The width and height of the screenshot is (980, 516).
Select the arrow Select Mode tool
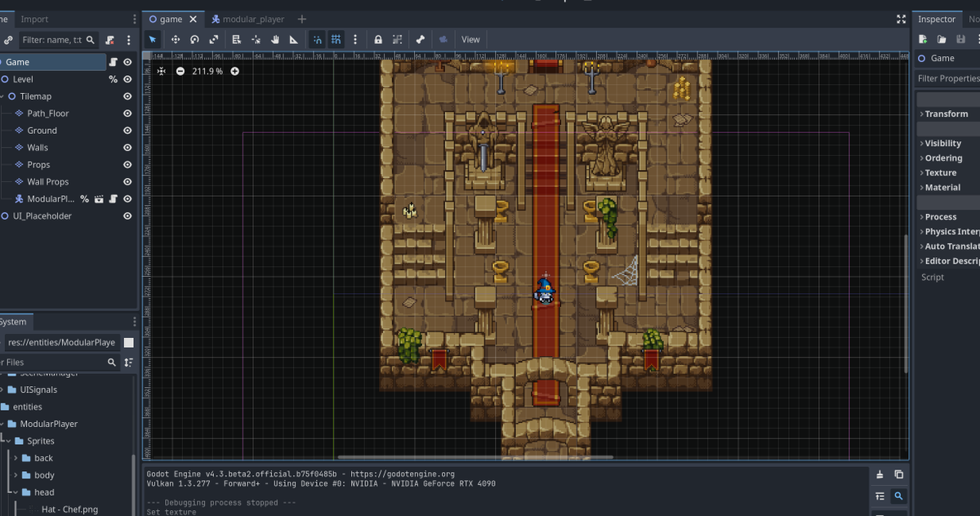(153, 39)
